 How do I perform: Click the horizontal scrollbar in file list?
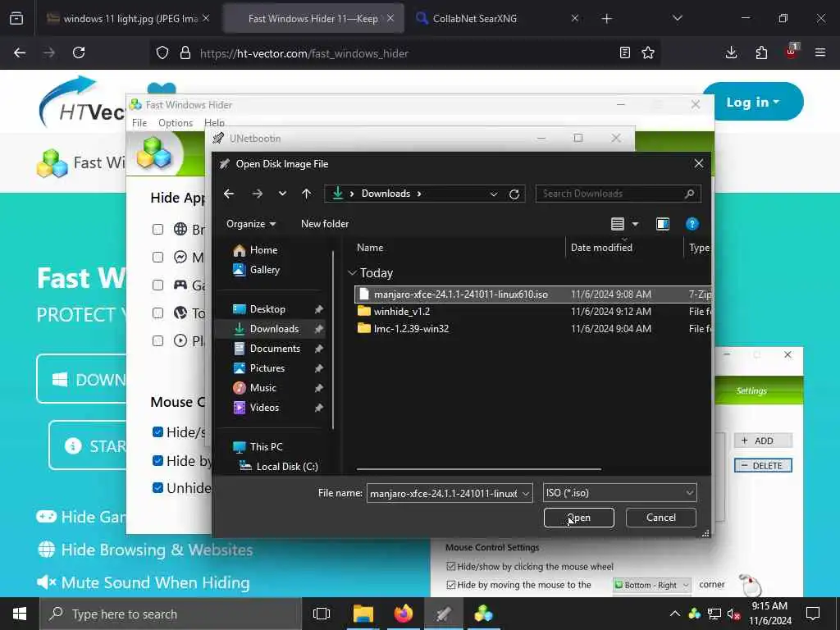click(x=478, y=469)
